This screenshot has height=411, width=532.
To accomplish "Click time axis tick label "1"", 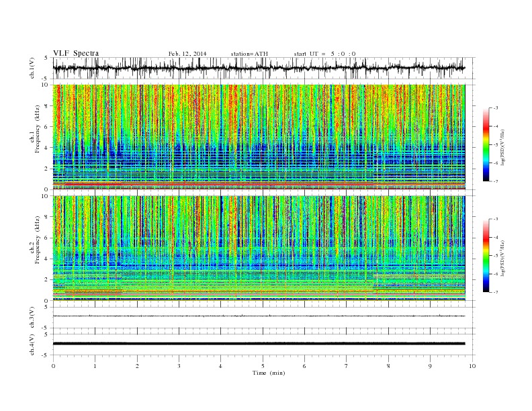I will pyautogui.click(x=95, y=366).
